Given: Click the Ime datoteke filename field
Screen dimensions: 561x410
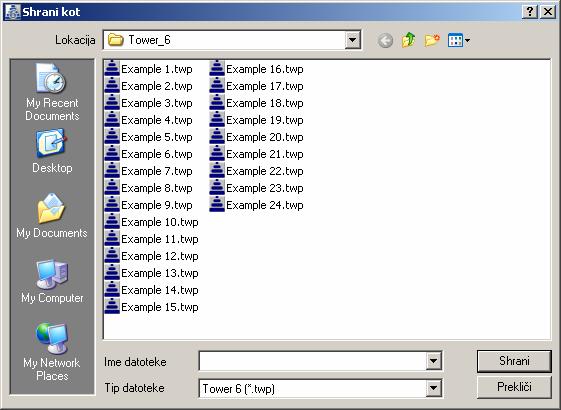Looking at the screenshot, I should point(312,361).
